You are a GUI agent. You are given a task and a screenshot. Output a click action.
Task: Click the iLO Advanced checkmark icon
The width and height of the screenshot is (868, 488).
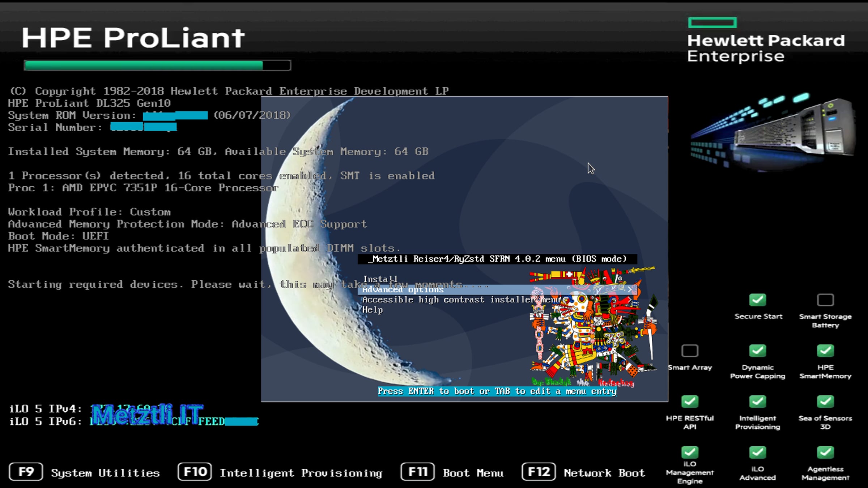coord(758,452)
